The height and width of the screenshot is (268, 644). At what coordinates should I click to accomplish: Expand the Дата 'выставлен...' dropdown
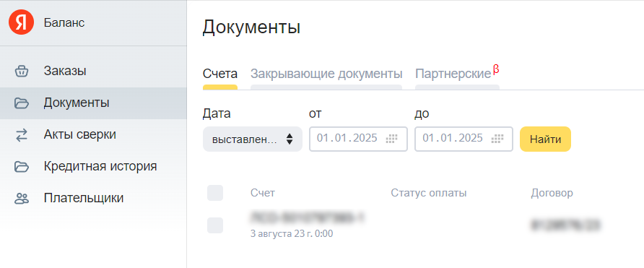click(x=253, y=139)
